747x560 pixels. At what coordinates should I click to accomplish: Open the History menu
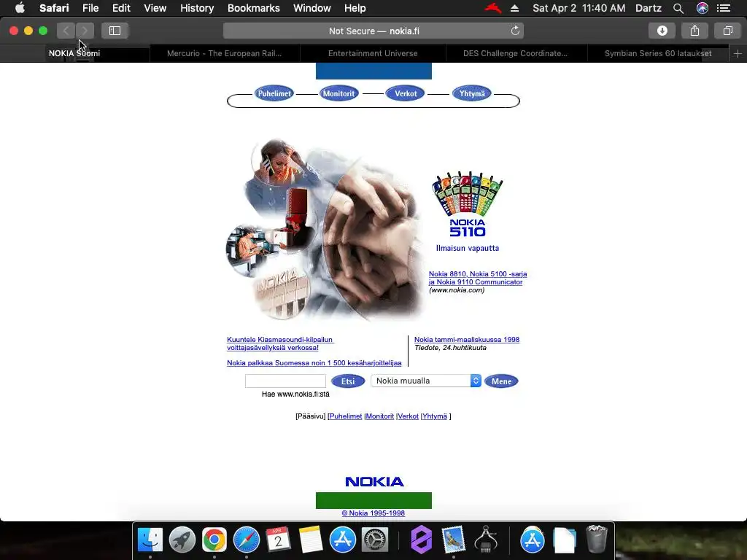coord(197,8)
